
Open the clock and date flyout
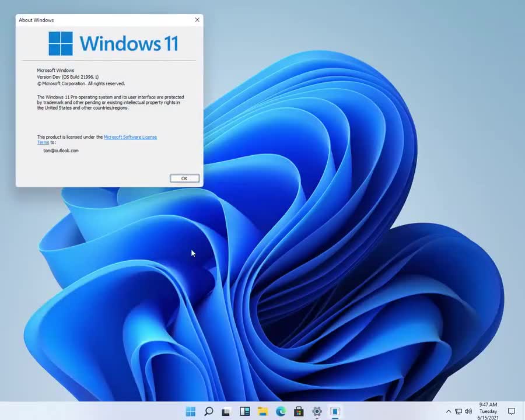tap(488, 411)
